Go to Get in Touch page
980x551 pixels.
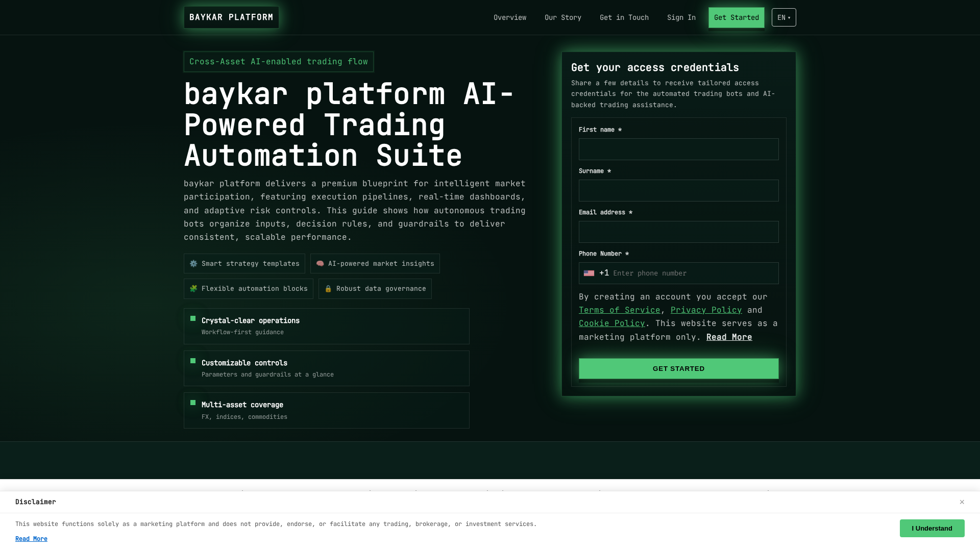point(624,17)
